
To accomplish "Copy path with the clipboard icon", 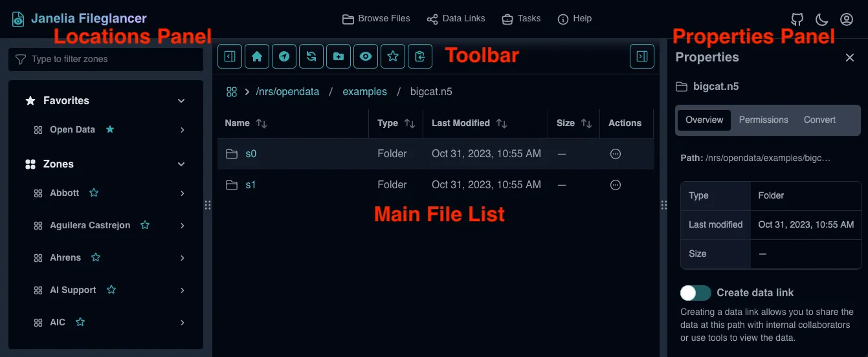I will coord(420,56).
